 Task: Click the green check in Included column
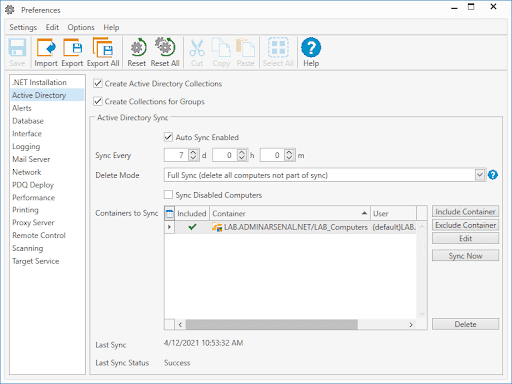(192, 227)
